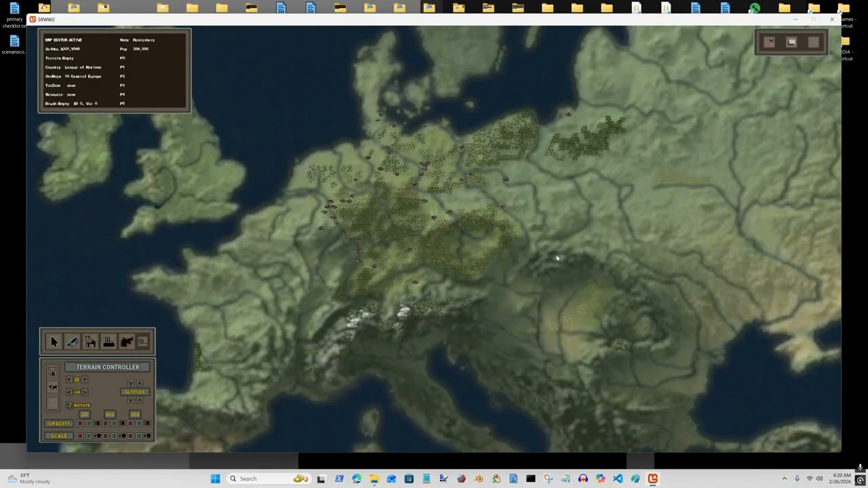Open Visual Studio Code from the taskbar
This screenshot has width=868, height=488.
[618, 479]
